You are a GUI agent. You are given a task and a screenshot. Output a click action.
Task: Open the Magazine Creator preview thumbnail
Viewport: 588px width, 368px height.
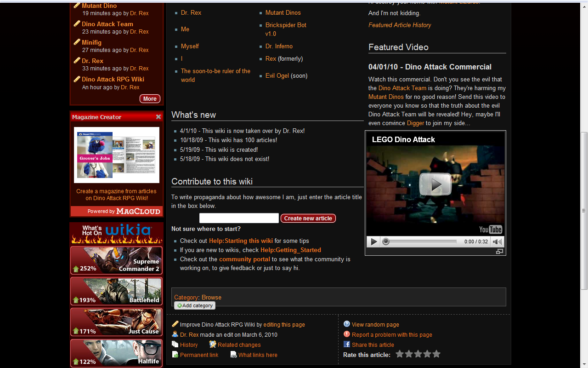[x=117, y=155]
